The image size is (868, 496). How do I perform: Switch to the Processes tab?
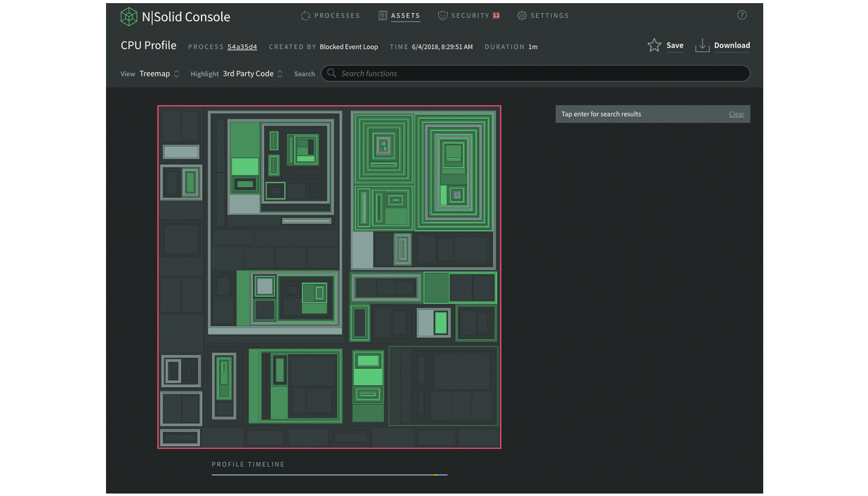pos(337,15)
